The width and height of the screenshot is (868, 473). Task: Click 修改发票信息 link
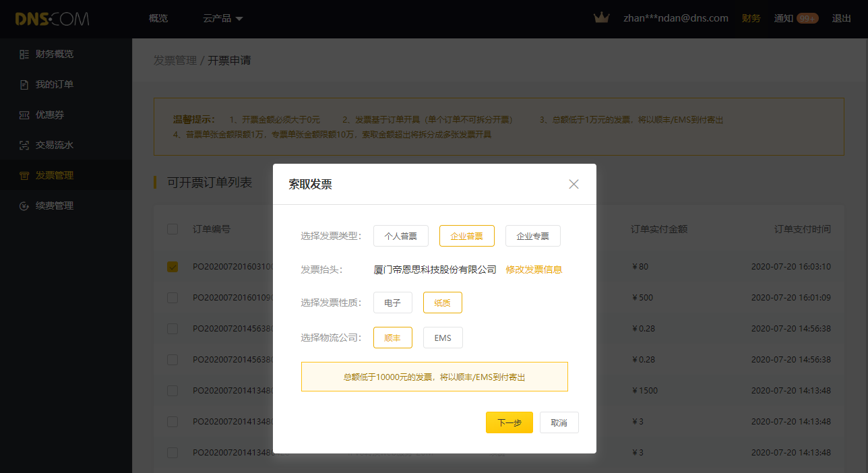click(x=534, y=270)
